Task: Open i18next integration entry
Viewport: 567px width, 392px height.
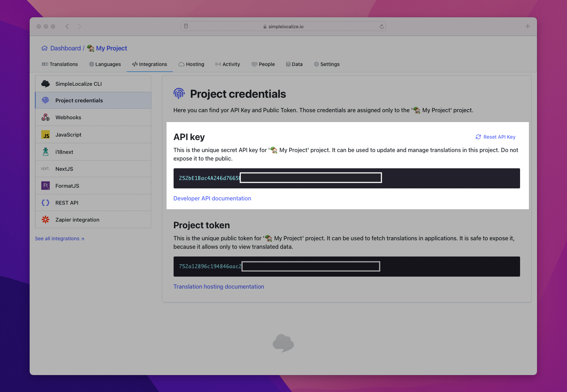Action: pos(93,152)
